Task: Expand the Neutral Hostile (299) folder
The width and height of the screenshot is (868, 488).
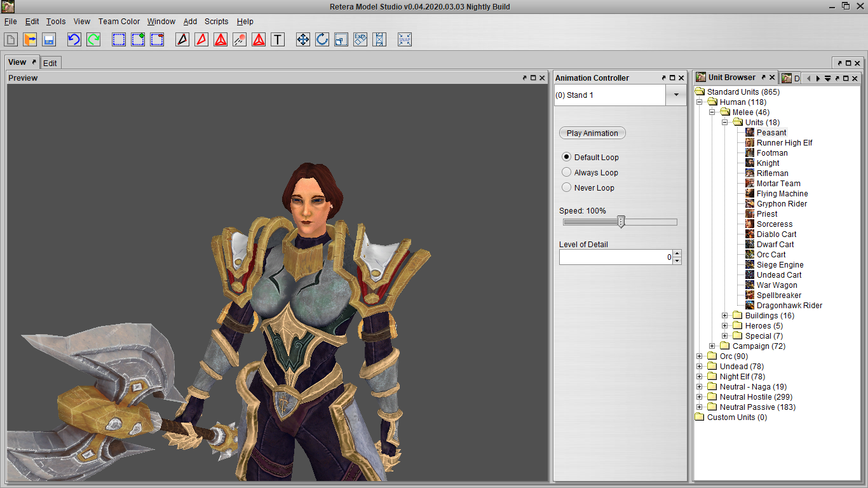Action: (x=700, y=397)
